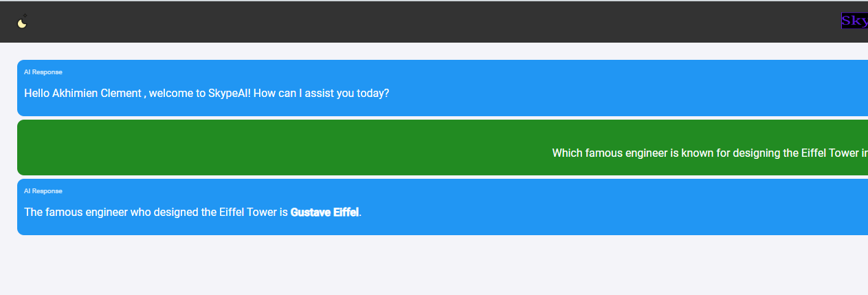Select the welcome greeting message text
This screenshot has width=868, height=295.
pos(206,93)
